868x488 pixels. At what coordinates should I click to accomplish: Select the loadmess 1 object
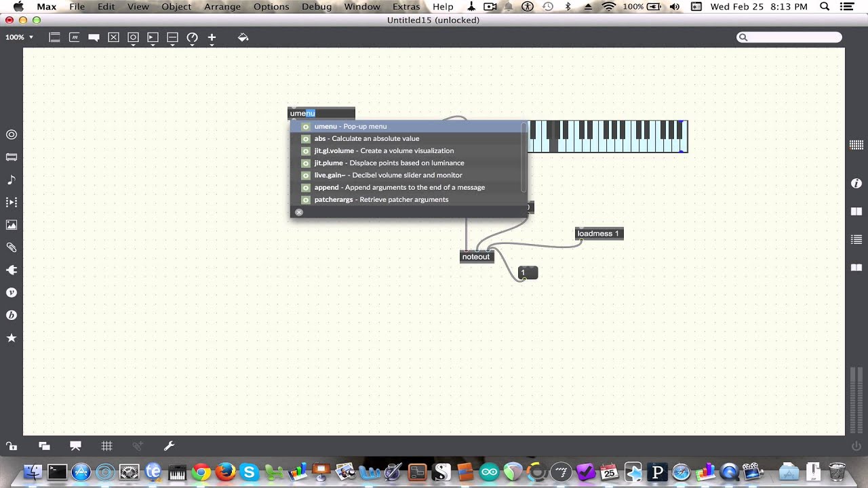tap(599, 234)
